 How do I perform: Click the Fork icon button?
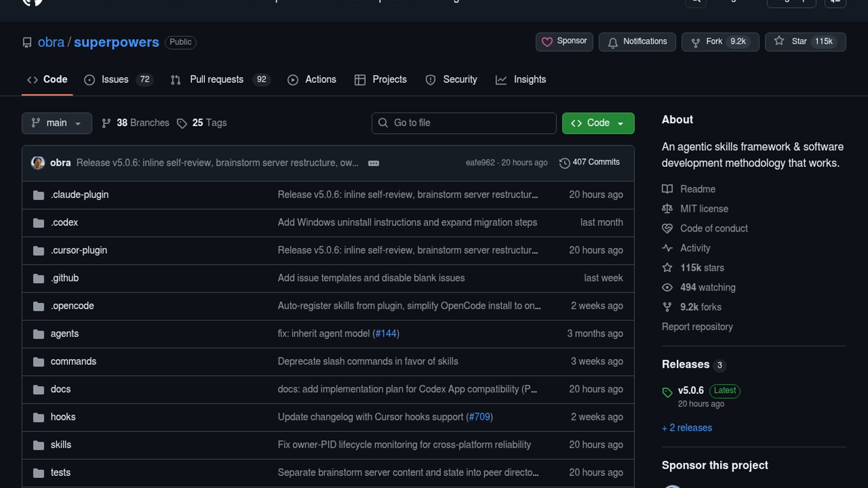coord(695,42)
